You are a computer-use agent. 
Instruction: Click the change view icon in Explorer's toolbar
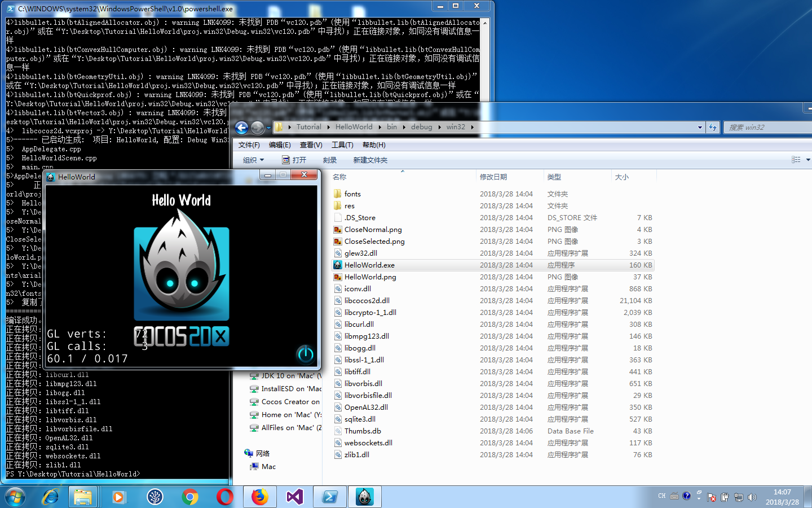(x=796, y=160)
